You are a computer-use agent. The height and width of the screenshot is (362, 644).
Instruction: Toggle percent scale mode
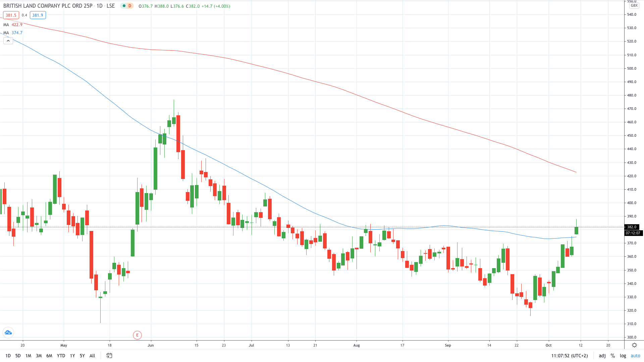(x=613, y=356)
